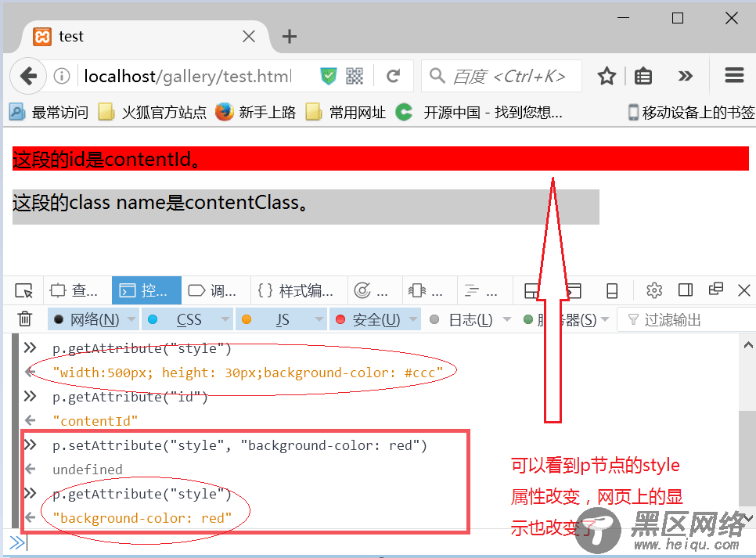Switch to the test tab
This screenshot has height=558, width=756.
point(144,36)
